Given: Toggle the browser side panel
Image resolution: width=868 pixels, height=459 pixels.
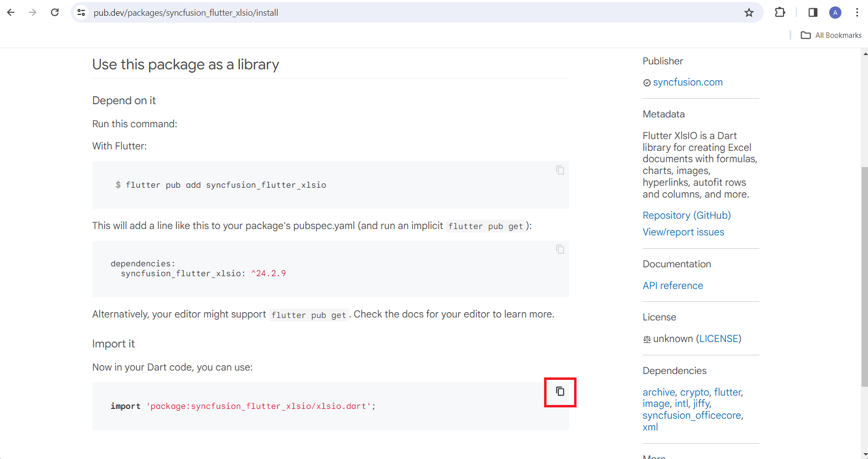Looking at the screenshot, I should click(812, 13).
